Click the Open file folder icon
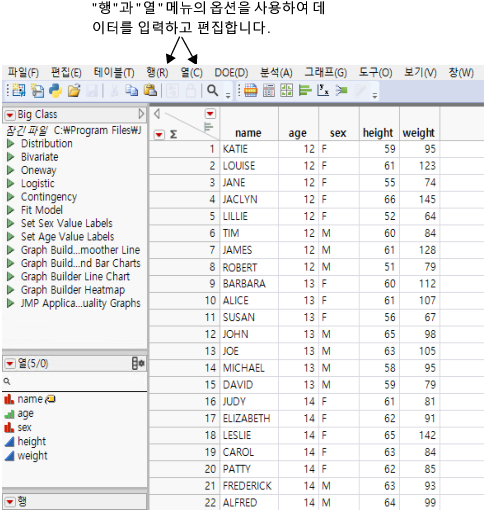The width and height of the screenshot is (486, 512). tap(74, 90)
